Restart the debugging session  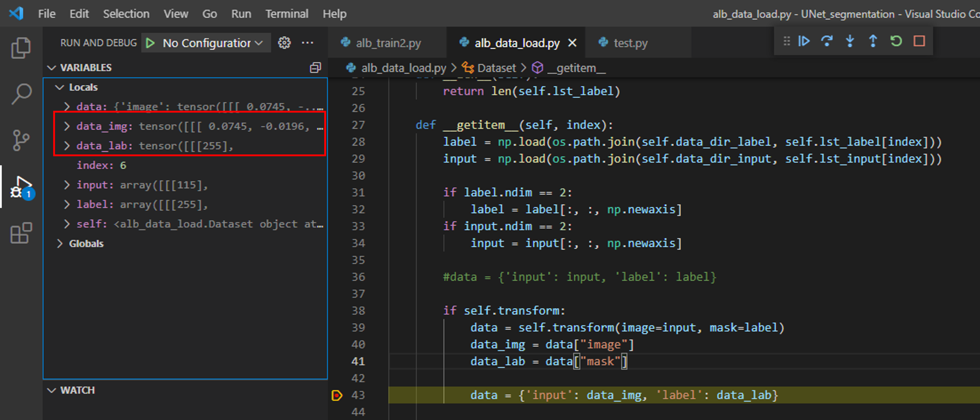coord(896,41)
